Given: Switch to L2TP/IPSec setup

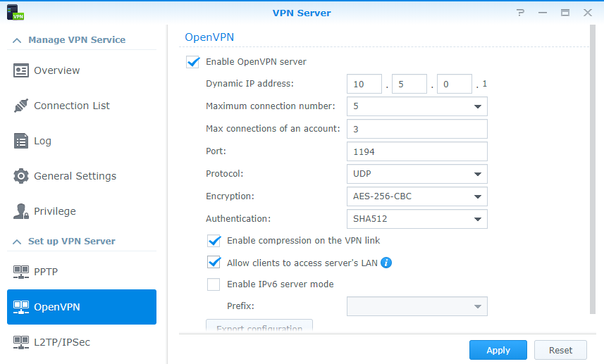Looking at the screenshot, I should tap(82, 342).
